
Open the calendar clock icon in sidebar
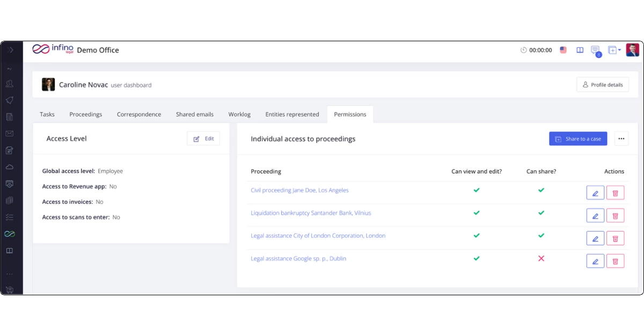coord(10,184)
